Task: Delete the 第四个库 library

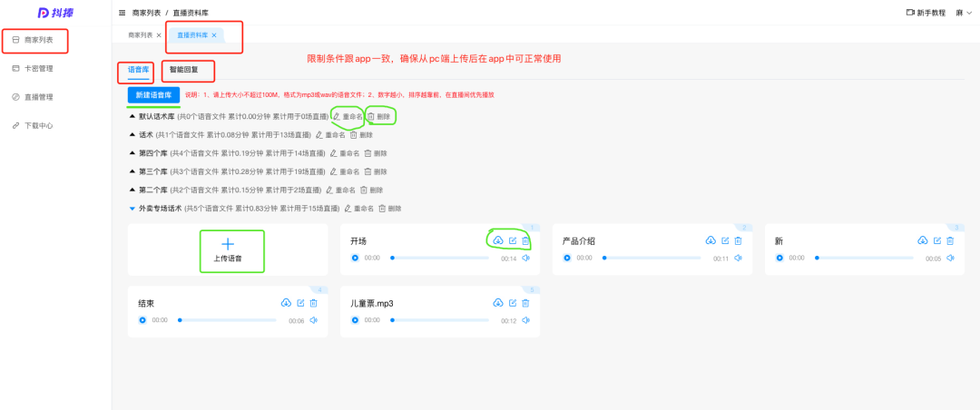Action: [376, 153]
